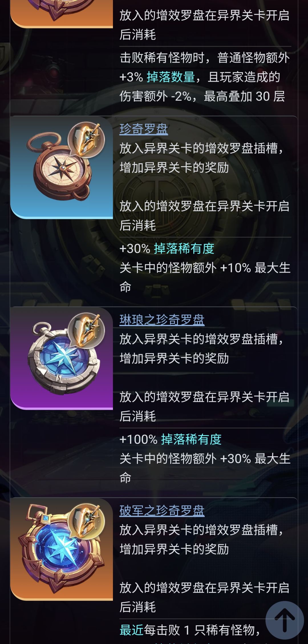Click the 最近 highlighted keyword
308x644 pixels.
pos(131,630)
